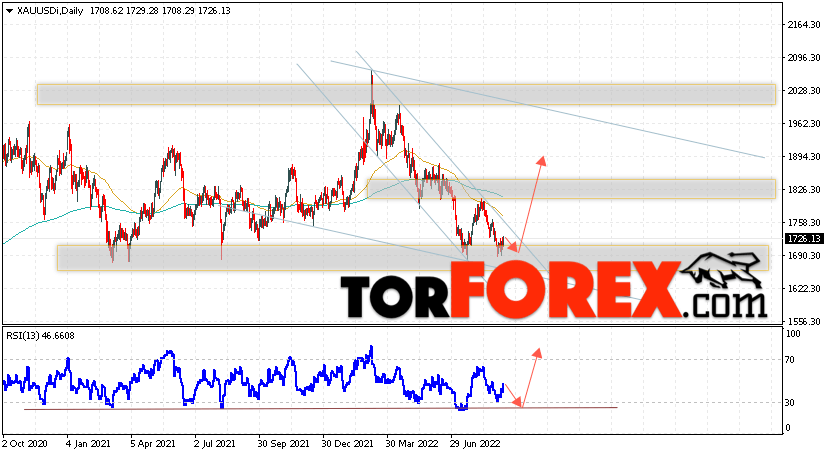Image resolution: width=828 pixels, height=455 pixels.
Task: Click the RSI 0 level label
Action: [788, 428]
